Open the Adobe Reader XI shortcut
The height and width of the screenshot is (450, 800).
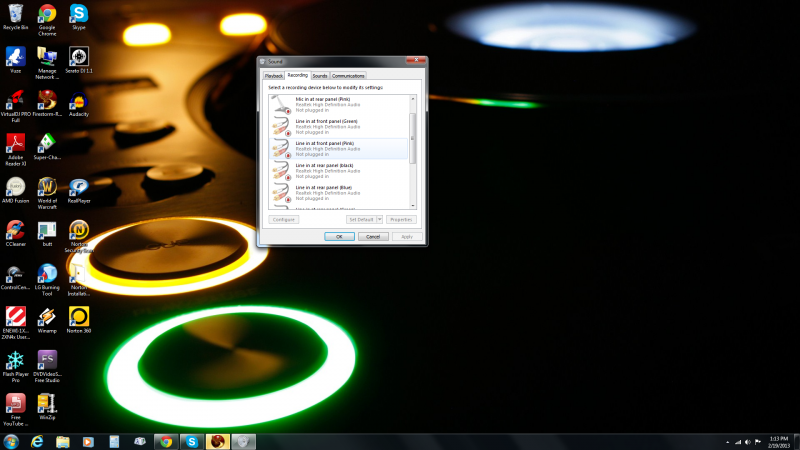click(16, 143)
